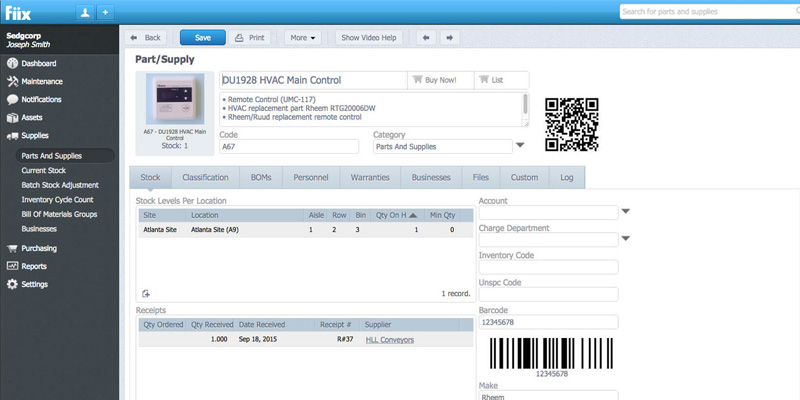Click the Back button
The width and height of the screenshot is (800, 400).
(146, 37)
